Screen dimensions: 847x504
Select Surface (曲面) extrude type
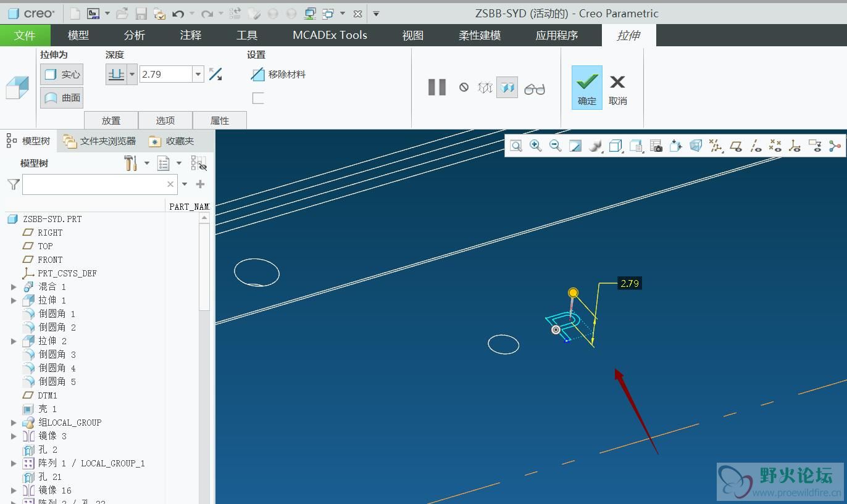coord(62,97)
